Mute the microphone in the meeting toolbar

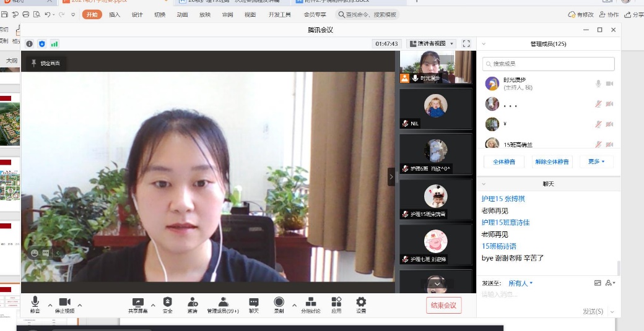click(35, 302)
